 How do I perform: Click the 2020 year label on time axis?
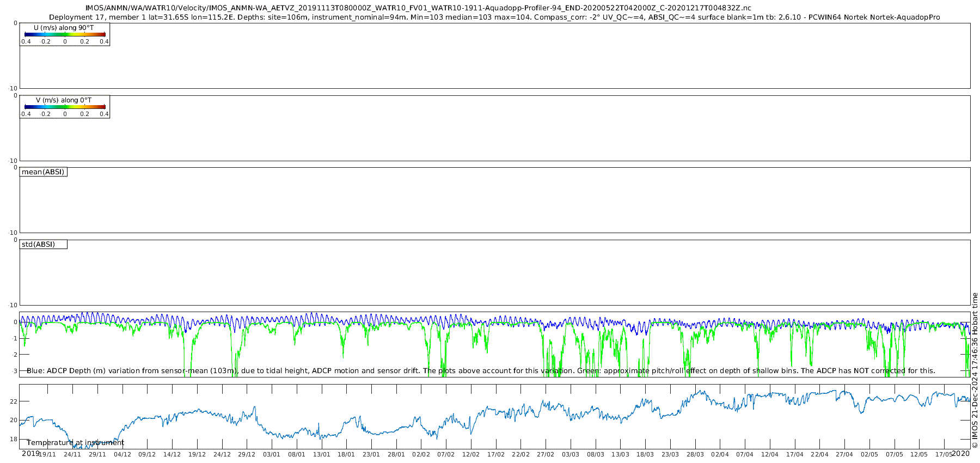point(960,454)
